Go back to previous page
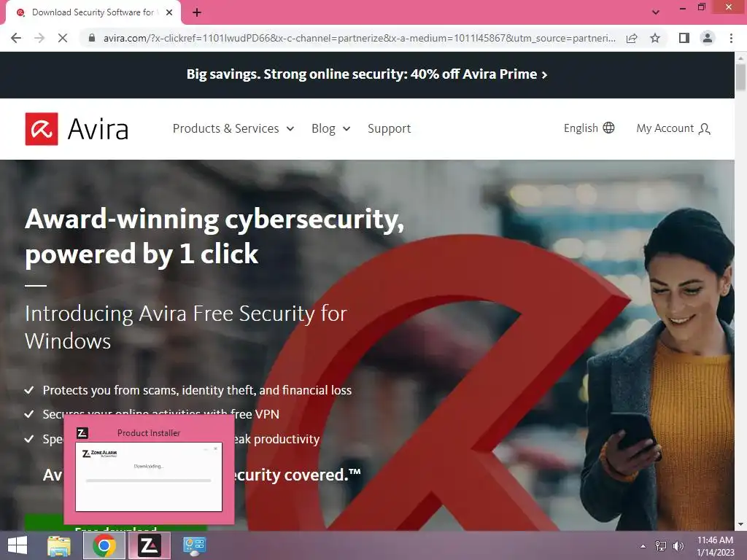 pyautogui.click(x=16, y=38)
